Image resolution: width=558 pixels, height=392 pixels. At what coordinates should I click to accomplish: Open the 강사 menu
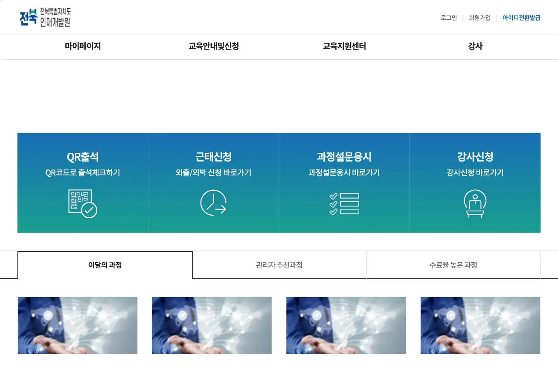pyautogui.click(x=475, y=46)
